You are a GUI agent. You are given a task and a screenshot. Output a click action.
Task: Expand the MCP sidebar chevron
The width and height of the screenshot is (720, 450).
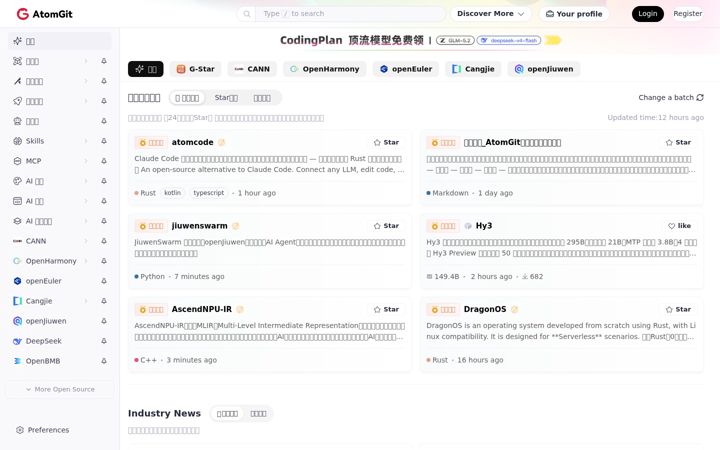pos(86,161)
